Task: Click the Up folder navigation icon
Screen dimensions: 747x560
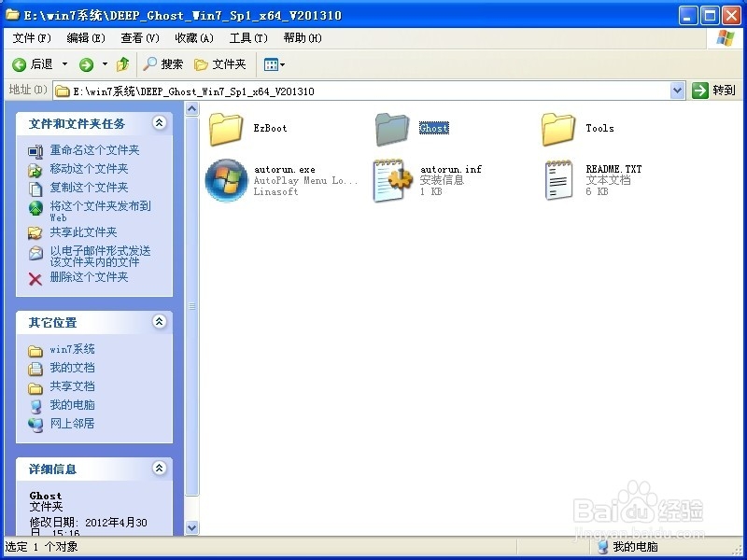Action: point(122,63)
